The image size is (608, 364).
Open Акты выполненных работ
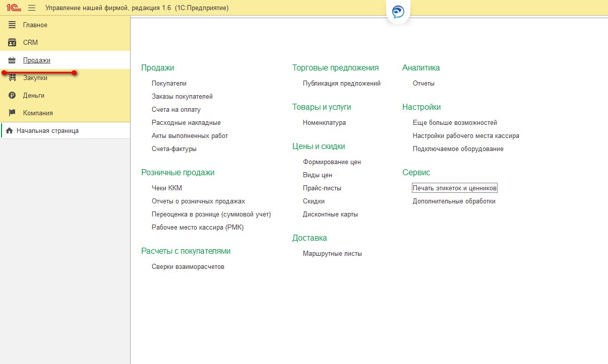click(190, 136)
